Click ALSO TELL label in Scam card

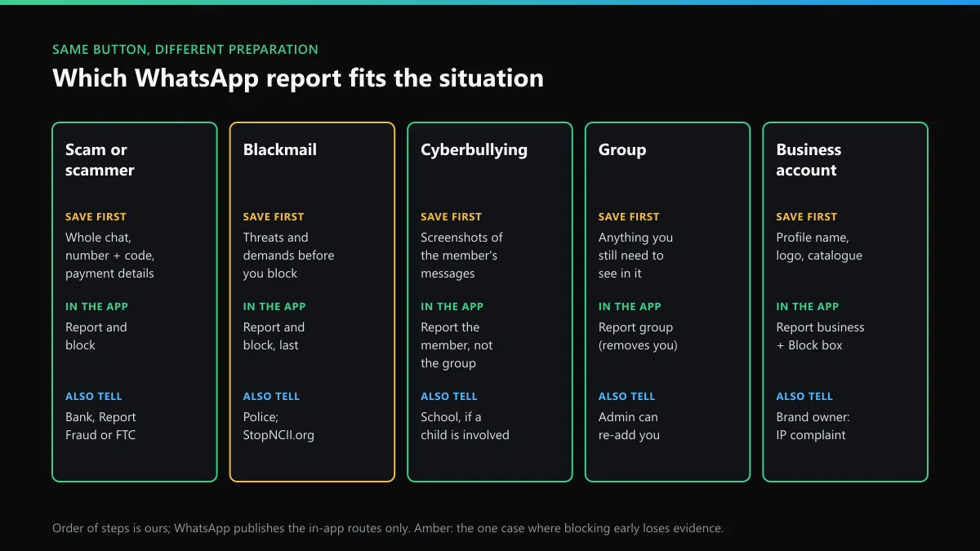point(93,397)
